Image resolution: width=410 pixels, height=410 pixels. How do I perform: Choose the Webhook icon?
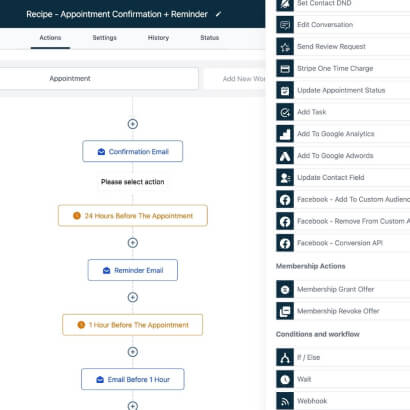tap(285, 401)
